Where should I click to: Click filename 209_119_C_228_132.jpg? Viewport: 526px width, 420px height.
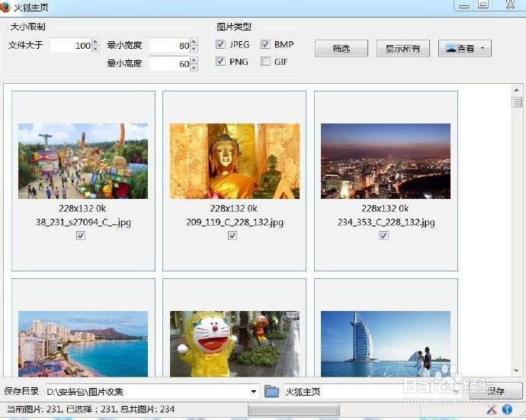click(x=235, y=222)
